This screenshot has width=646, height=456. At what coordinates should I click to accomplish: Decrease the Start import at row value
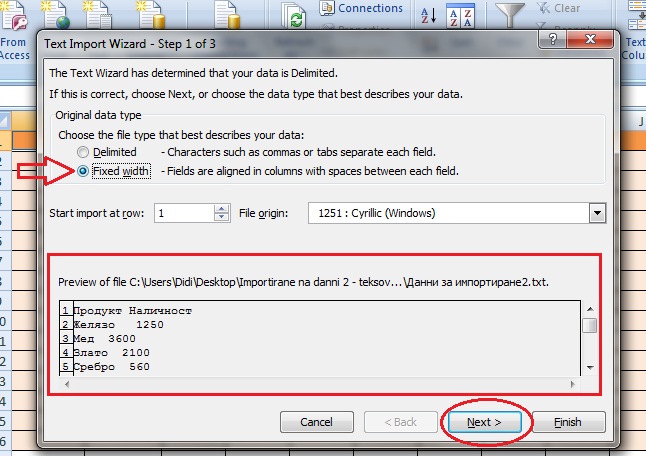[222, 218]
